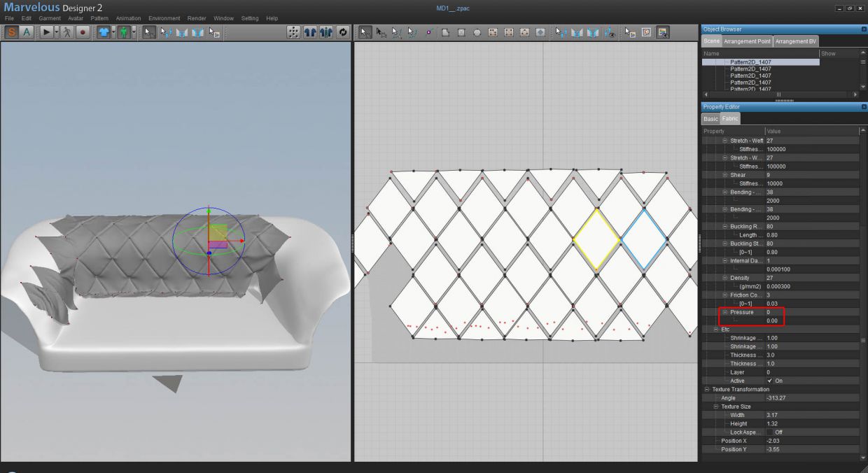868x473 pixels.
Task: Collapse the Pressure property group
Action: (x=725, y=312)
